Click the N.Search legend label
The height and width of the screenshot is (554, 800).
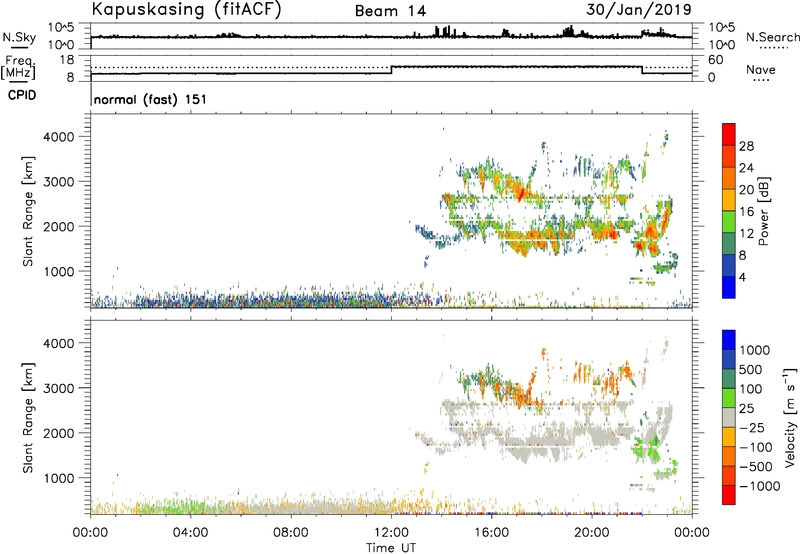(772, 37)
